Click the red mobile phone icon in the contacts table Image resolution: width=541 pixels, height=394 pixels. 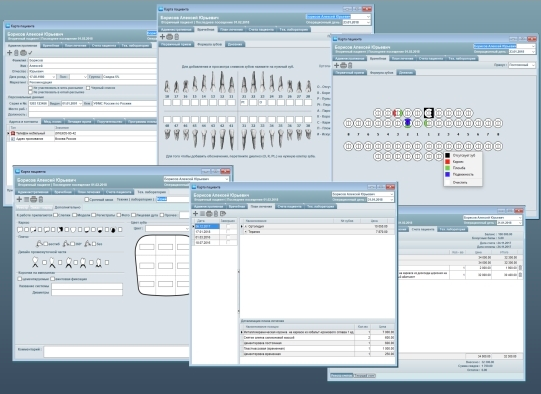coord(13,133)
